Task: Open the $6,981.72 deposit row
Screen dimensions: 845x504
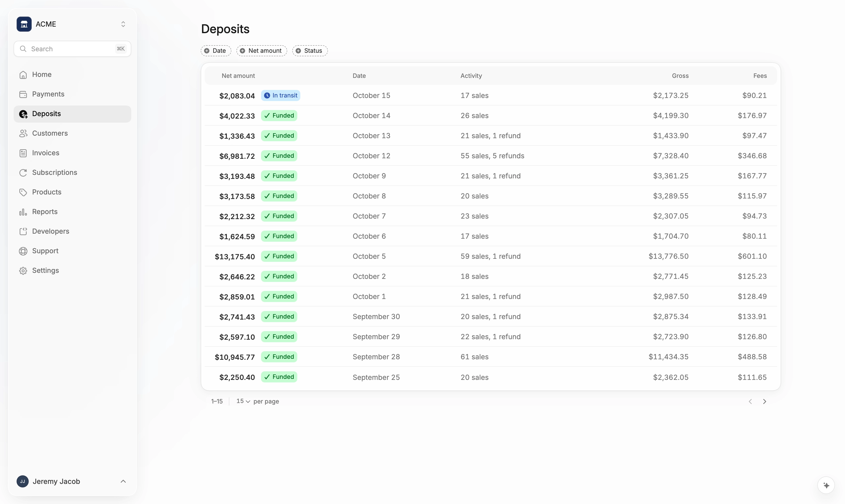Action: pos(490,156)
